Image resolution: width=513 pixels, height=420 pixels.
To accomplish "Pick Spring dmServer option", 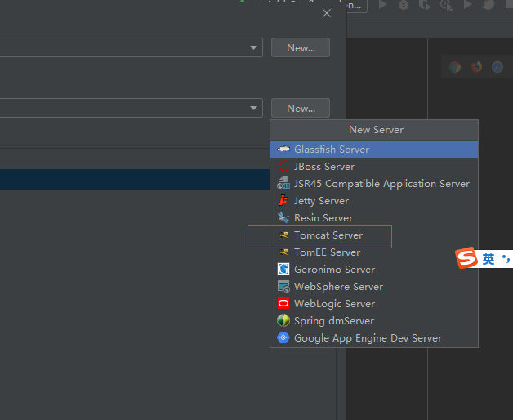I will (x=374, y=321).
